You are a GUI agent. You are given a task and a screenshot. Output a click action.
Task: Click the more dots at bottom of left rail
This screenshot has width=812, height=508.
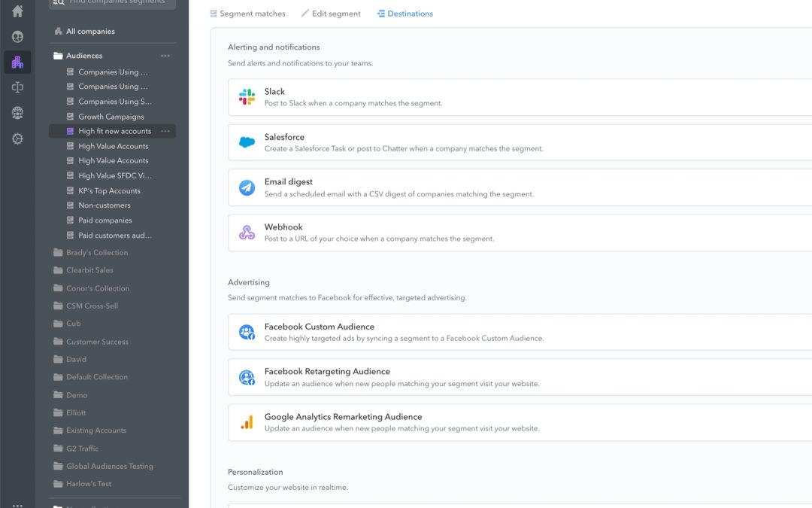pos(17,505)
